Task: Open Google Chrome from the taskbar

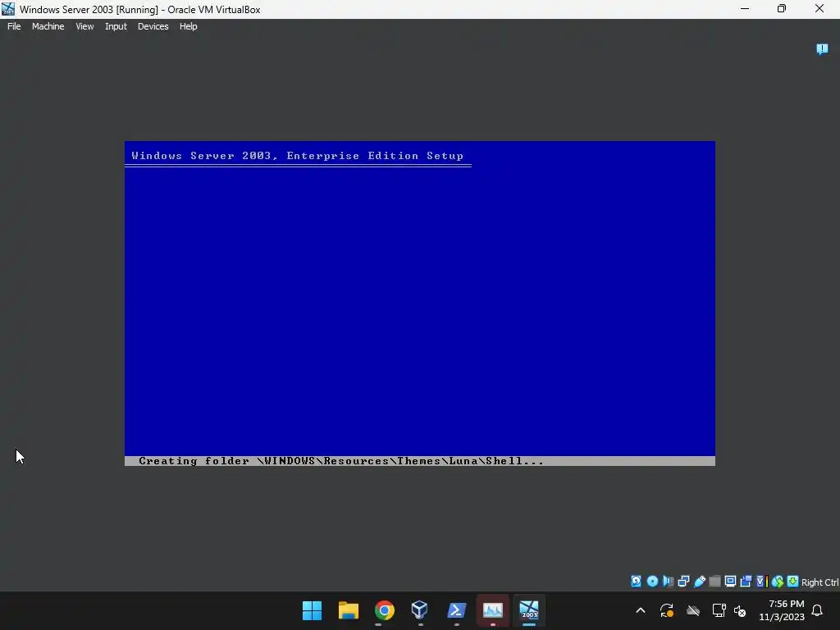Action: click(384, 610)
